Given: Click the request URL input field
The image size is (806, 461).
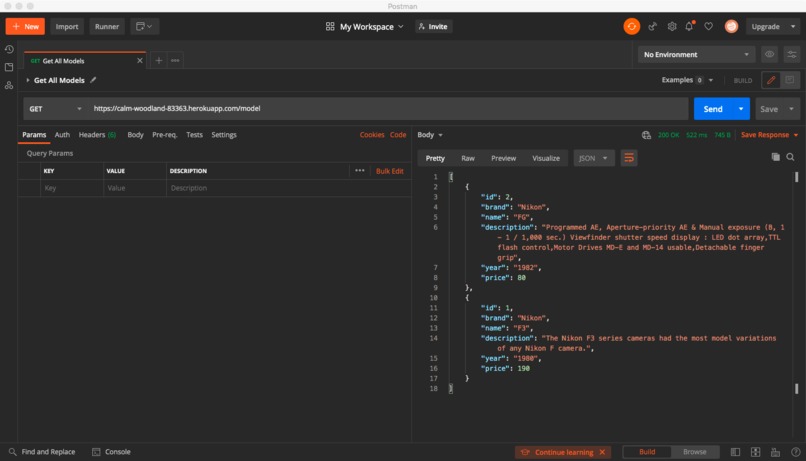Looking at the screenshot, I should (x=388, y=108).
